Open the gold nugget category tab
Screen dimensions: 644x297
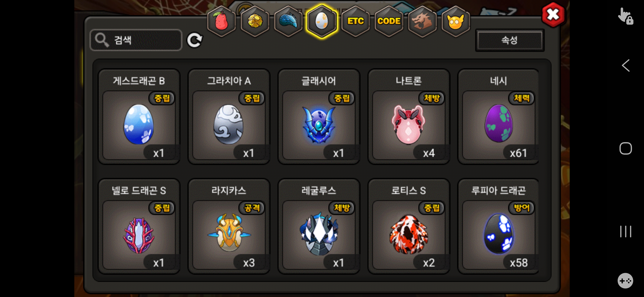pos(255,21)
